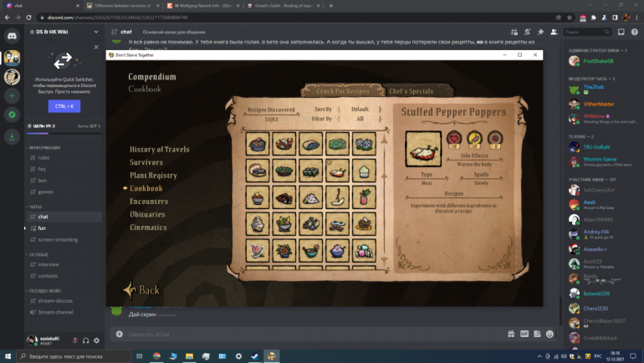The image size is (644, 363).
Task: Open the threads icon in channel header
Action: tap(514, 32)
